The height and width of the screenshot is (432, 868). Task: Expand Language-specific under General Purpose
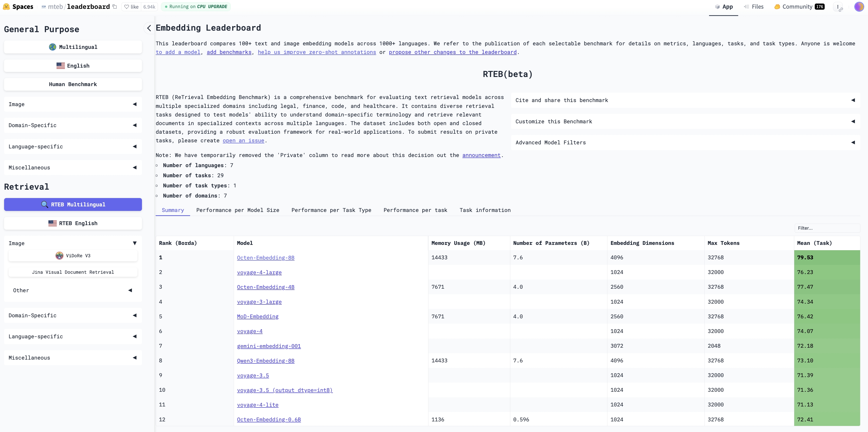pyautogui.click(x=73, y=146)
